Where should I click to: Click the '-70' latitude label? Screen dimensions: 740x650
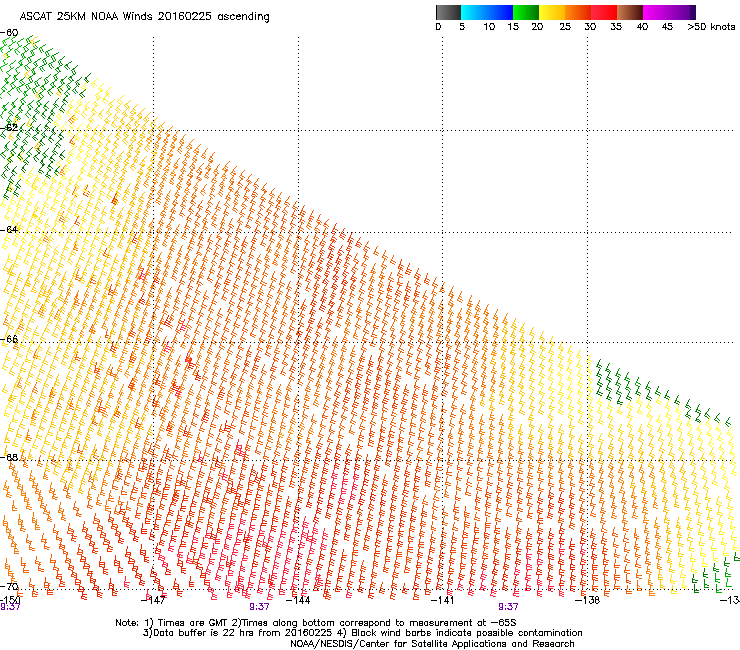[x=9, y=586]
